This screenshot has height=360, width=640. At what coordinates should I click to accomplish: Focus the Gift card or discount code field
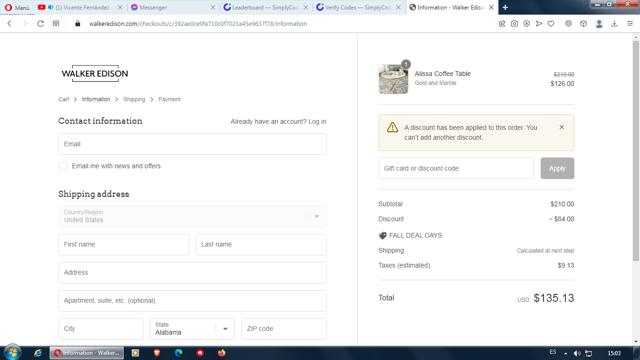456,168
